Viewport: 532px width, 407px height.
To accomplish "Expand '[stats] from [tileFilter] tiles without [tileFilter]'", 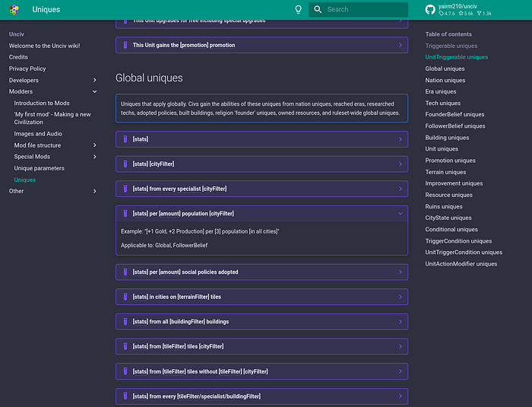I will [261, 371].
